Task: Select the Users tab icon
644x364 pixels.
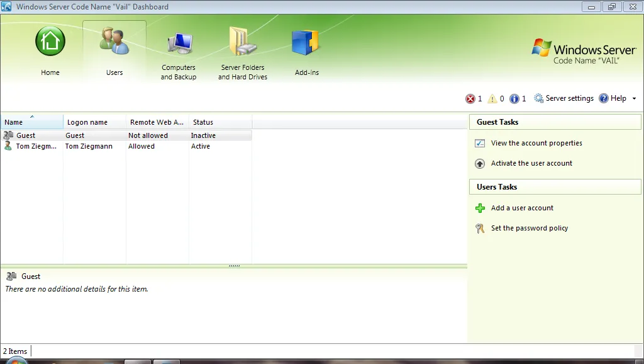Action: [x=114, y=41]
